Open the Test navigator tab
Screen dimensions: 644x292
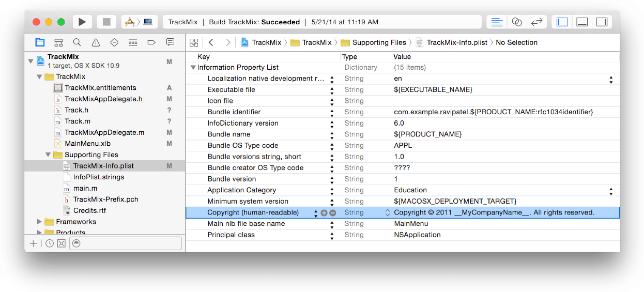[114, 42]
